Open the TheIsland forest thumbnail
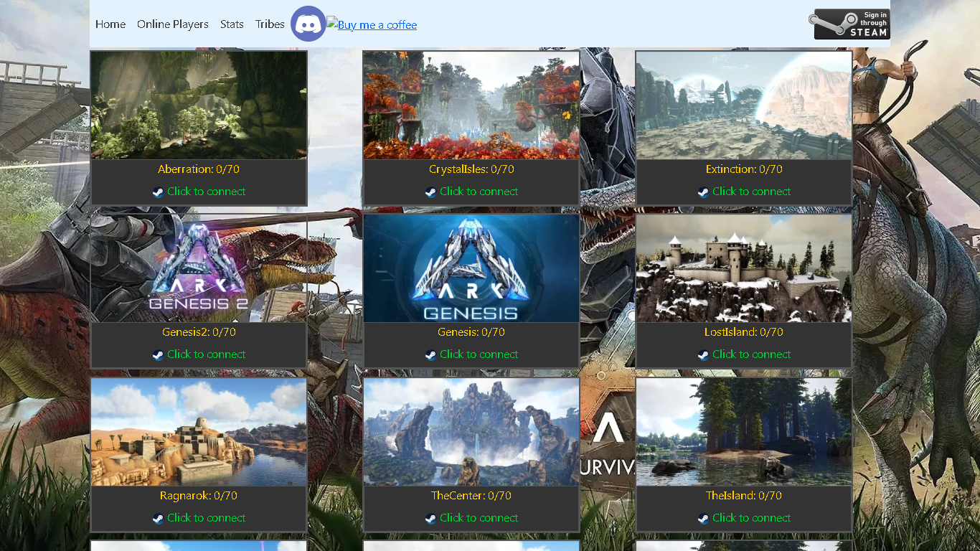The image size is (980, 551). click(x=744, y=431)
